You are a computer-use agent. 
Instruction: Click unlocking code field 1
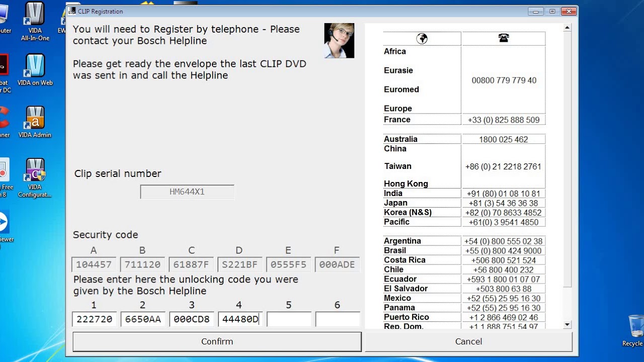coord(94,319)
